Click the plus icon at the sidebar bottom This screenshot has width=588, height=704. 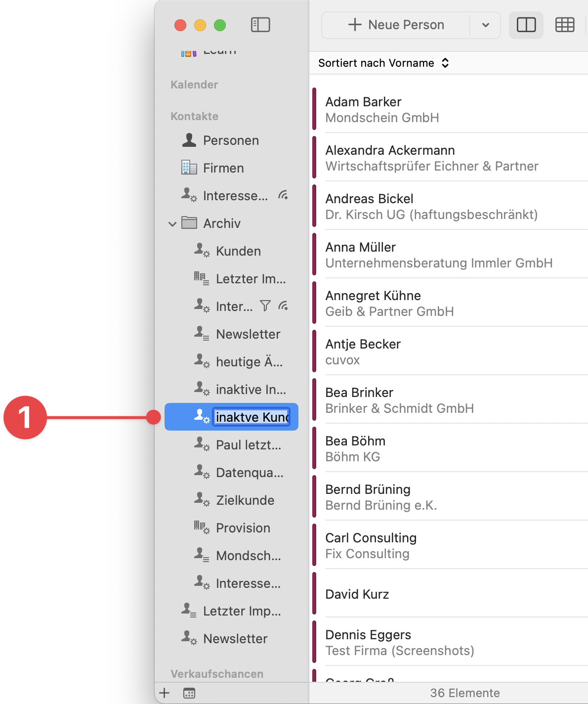(164, 693)
